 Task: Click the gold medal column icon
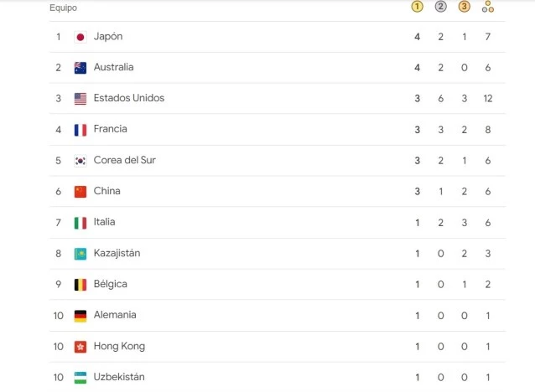pos(417,7)
